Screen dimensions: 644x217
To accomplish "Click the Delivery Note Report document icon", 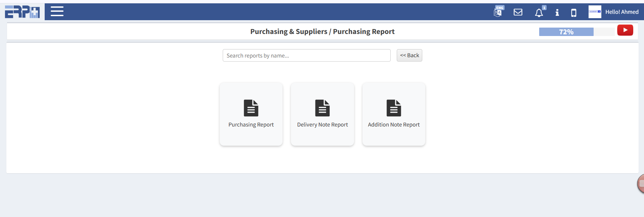I will coord(323,108).
